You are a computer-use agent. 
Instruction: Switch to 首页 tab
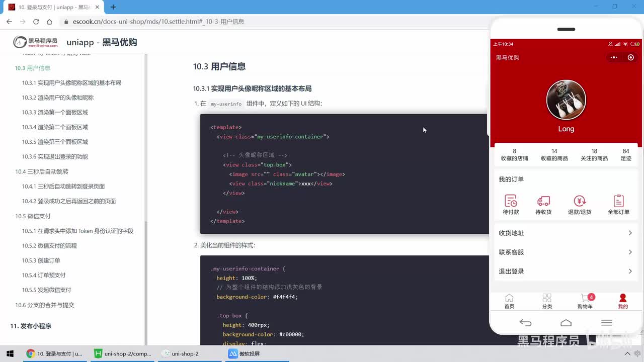click(x=509, y=301)
